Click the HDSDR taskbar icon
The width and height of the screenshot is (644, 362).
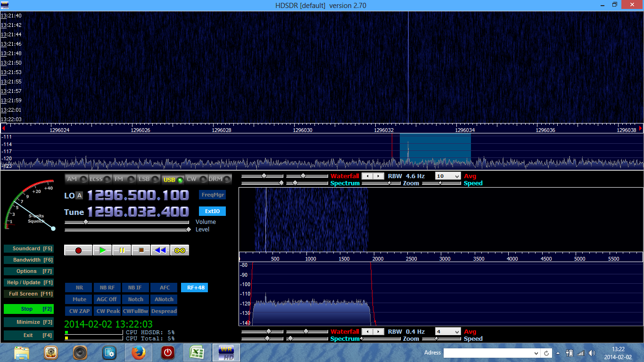coord(226,353)
